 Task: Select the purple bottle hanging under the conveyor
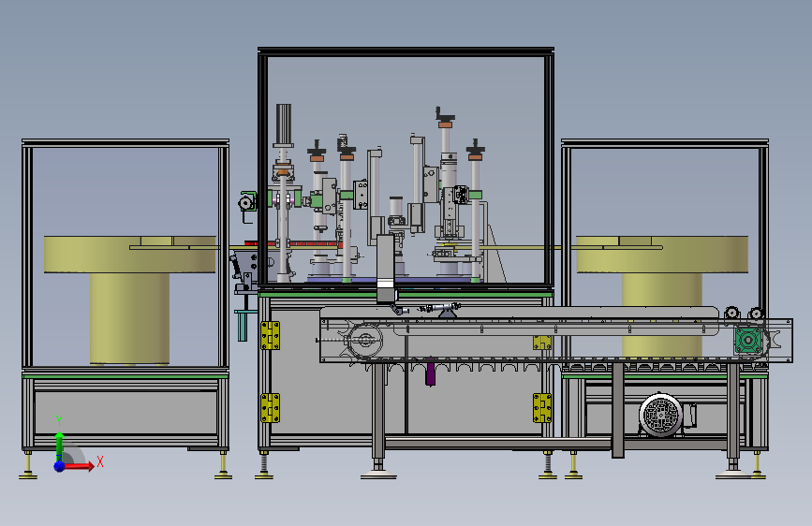tap(430, 373)
